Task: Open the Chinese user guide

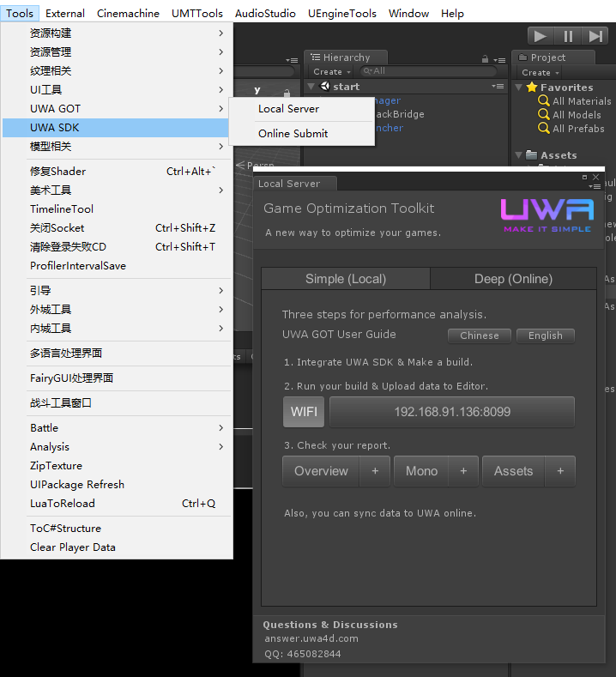Action: (480, 335)
